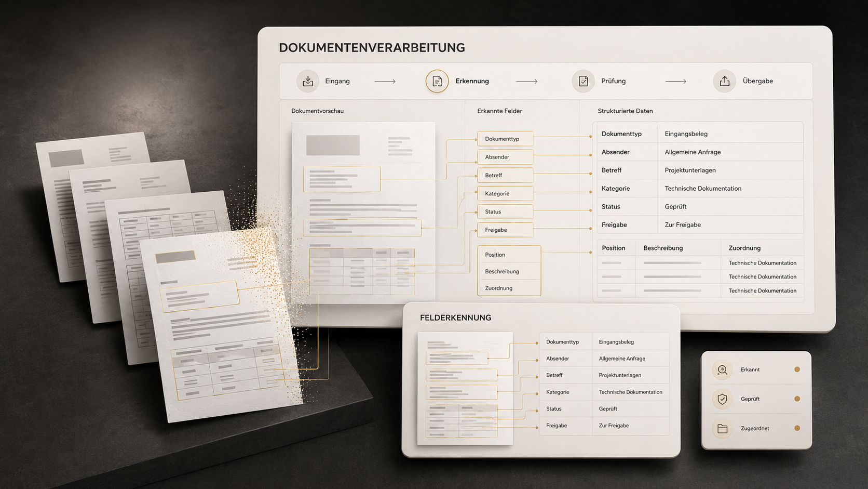Screen dimensions: 868x489
Task: Toggle the Erkannt status dot
Action: pos(797,369)
